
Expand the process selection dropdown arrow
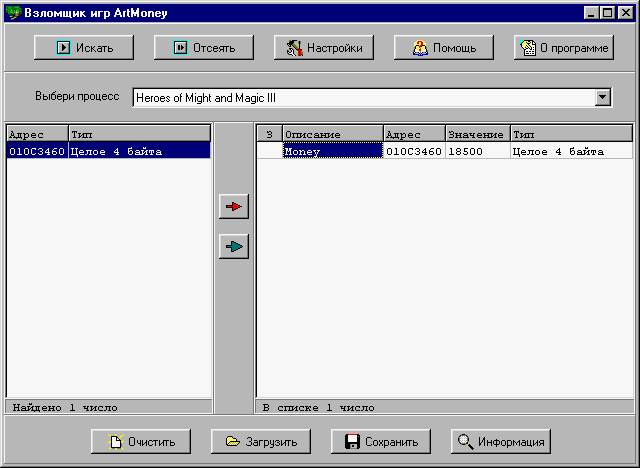602,97
